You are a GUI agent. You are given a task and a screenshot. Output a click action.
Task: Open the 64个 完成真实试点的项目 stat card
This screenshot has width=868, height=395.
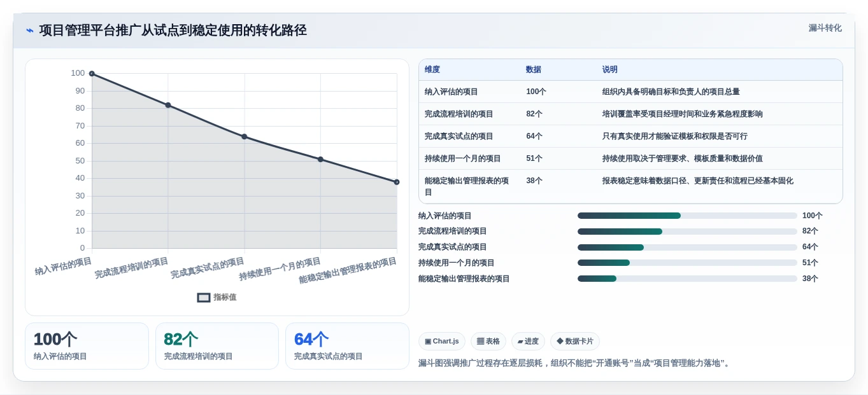(x=347, y=346)
